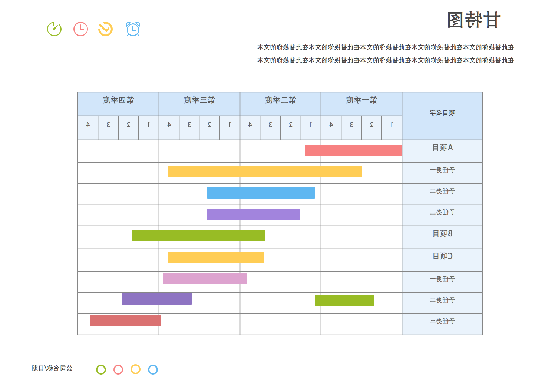Screen dimensions: 555x392
Task: Click the 项目C row label
Action: pos(442,256)
